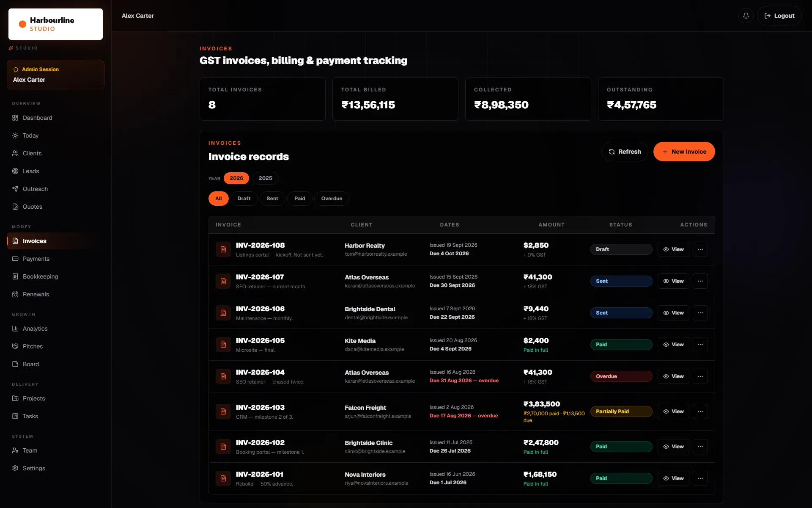This screenshot has width=812, height=508.
Task: Click the document icon for INV-2026-108
Action: point(223,249)
